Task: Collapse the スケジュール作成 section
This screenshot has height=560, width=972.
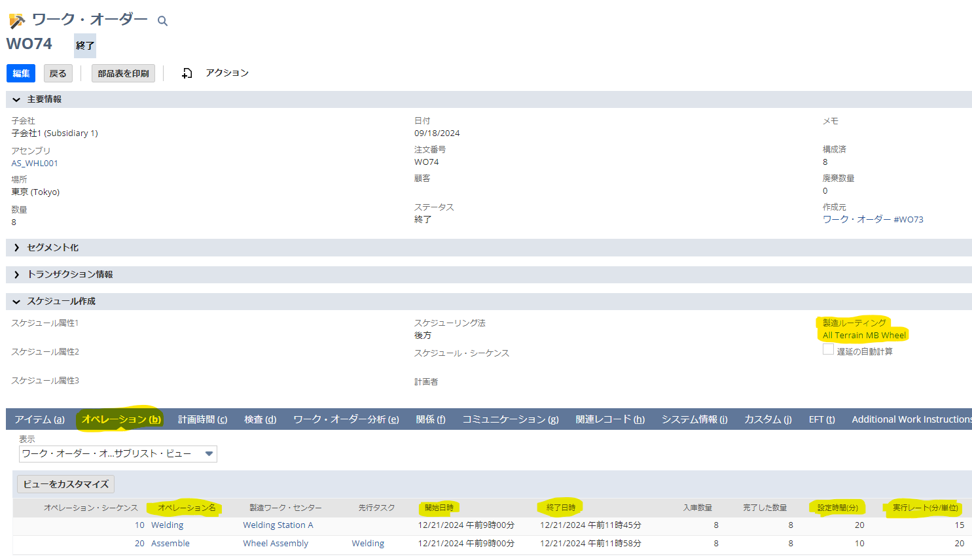Action: click(x=16, y=302)
